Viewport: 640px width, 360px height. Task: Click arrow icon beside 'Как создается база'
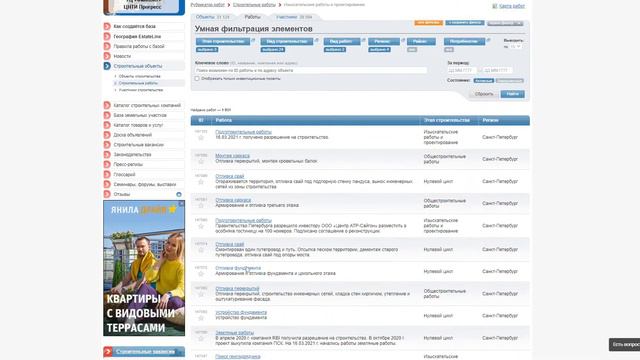pyautogui.click(x=107, y=26)
